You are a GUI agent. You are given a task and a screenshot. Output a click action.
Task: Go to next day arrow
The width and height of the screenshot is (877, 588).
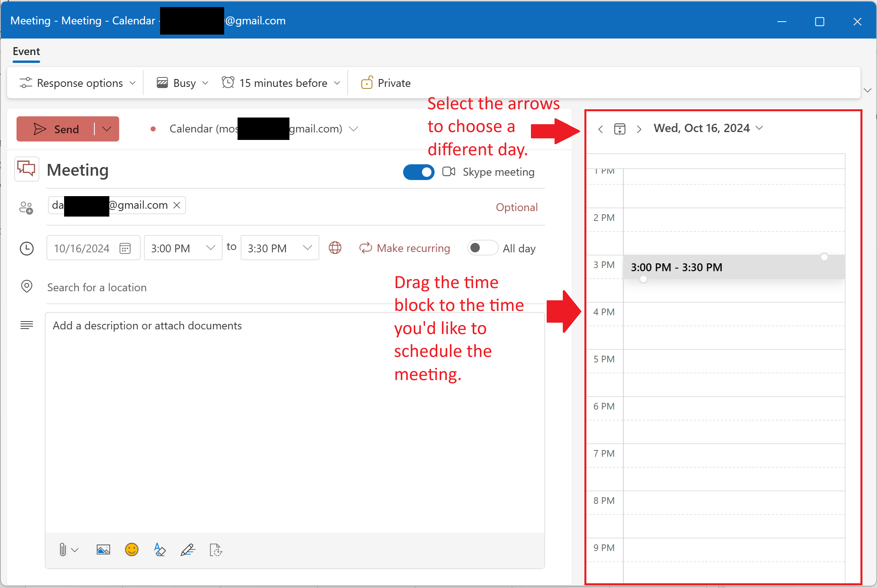[639, 129]
